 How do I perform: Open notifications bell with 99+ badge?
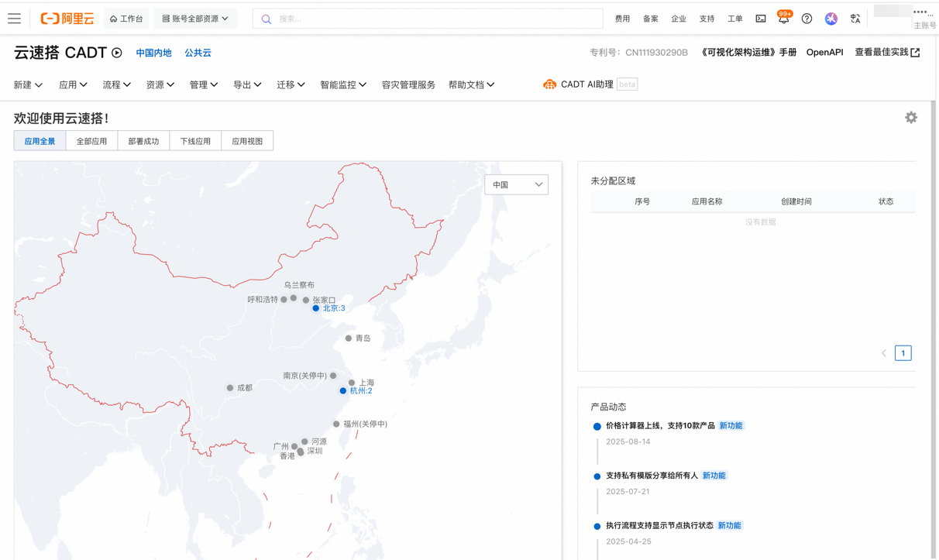point(784,18)
